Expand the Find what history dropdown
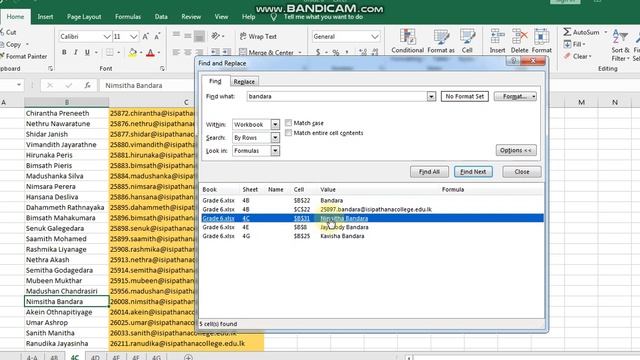 tap(431, 96)
